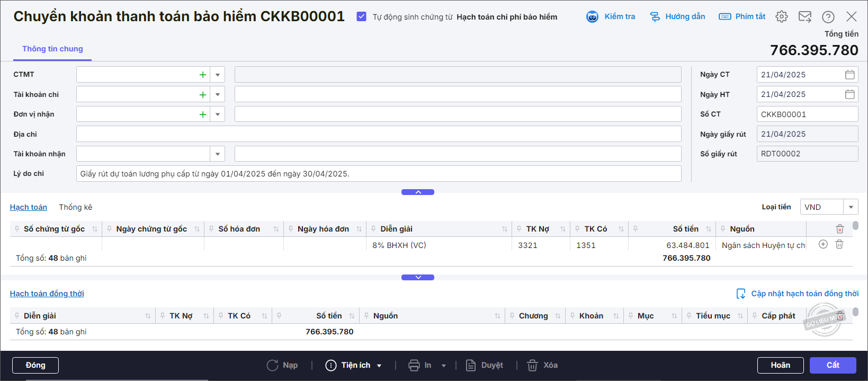The width and height of the screenshot is (868, 381).
Task: Click the TK Có cell 1351
Action: (x=599, y=245)
